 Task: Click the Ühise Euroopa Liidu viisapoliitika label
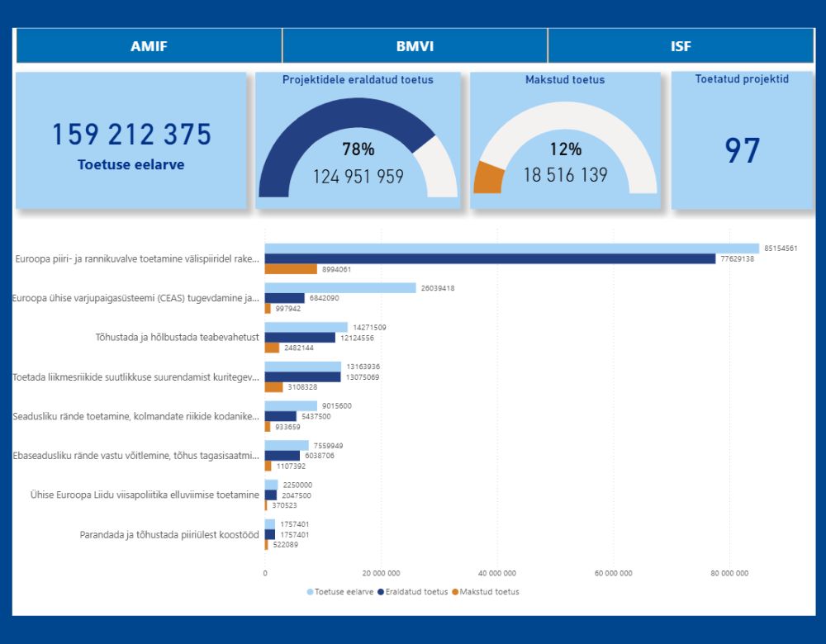(145, 495)
